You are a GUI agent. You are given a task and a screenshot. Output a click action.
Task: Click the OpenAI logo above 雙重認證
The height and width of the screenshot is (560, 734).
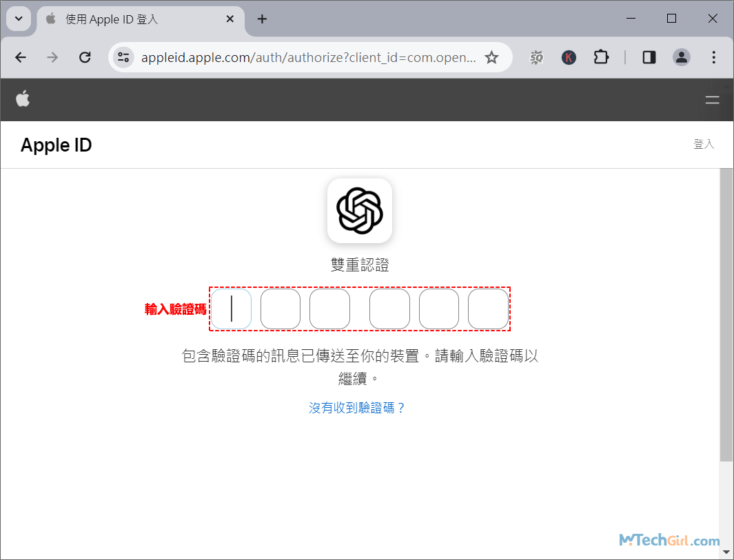[359, 211]
